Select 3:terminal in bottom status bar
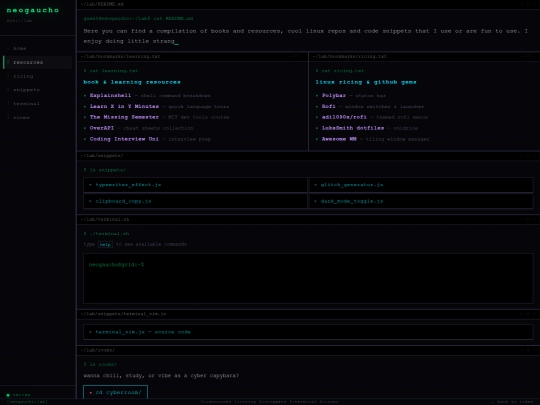This screenshot has height=405, width=540. (x=303, y=402)
